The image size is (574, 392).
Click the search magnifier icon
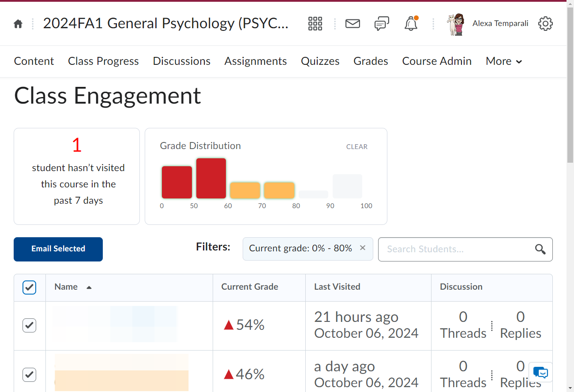[x=540, y=249]
